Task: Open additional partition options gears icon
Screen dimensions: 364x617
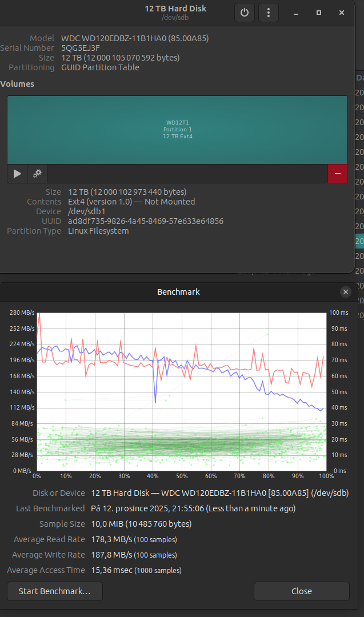Action: (x=37, y=173)
